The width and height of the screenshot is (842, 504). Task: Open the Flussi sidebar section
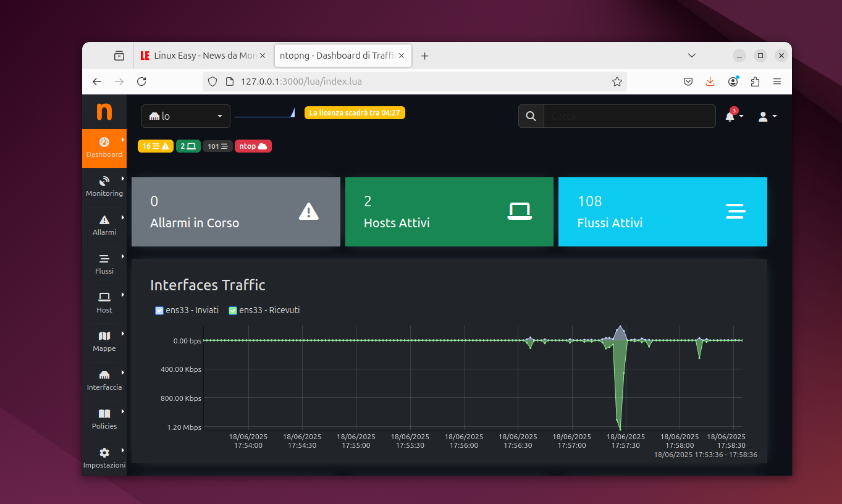point(104,264)
